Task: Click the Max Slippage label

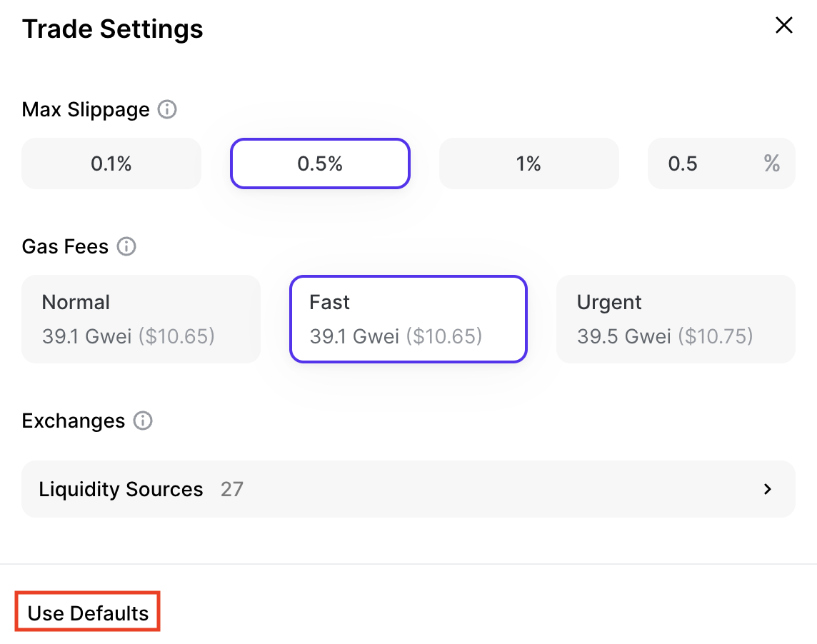Action: (x=86, y=110)
